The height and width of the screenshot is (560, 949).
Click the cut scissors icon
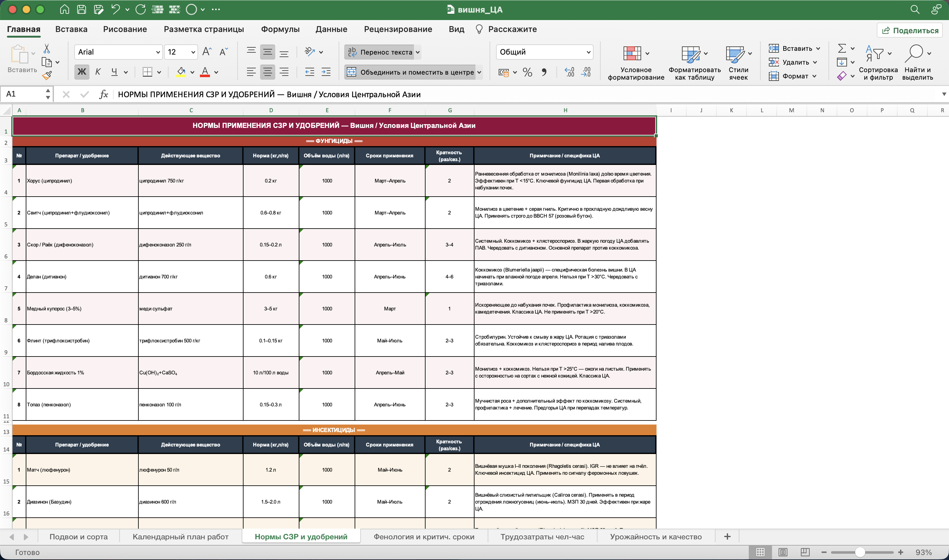[46, 49]
